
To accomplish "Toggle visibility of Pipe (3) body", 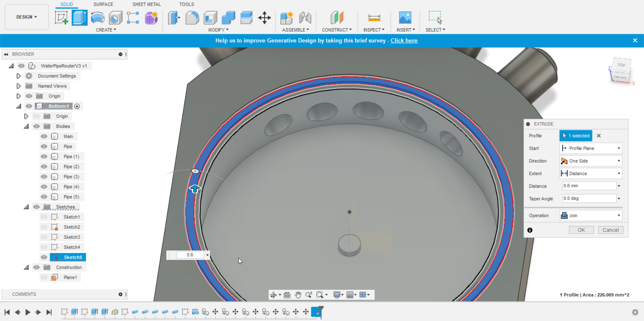I will [x=44, y=177].
